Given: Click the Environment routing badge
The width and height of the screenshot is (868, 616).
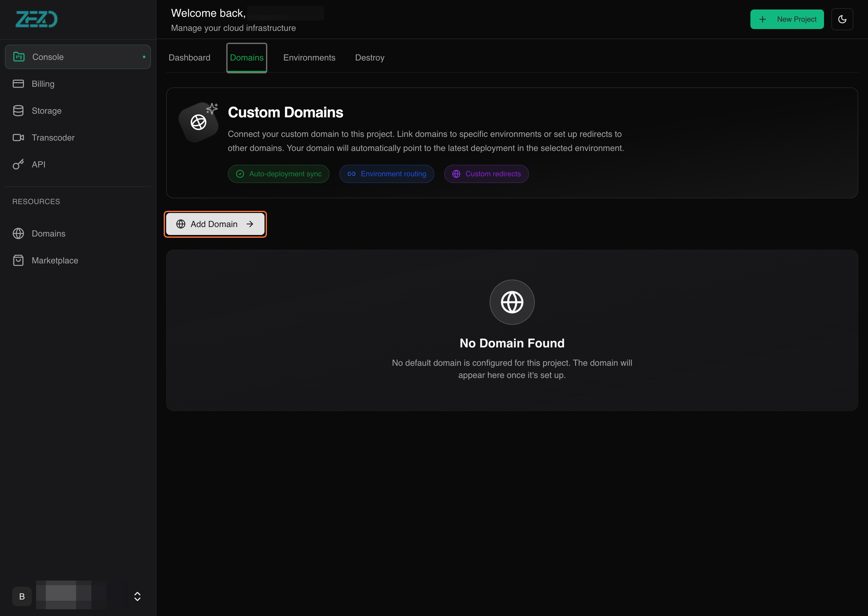Looking at the screenshot, I should click(387, 174).
